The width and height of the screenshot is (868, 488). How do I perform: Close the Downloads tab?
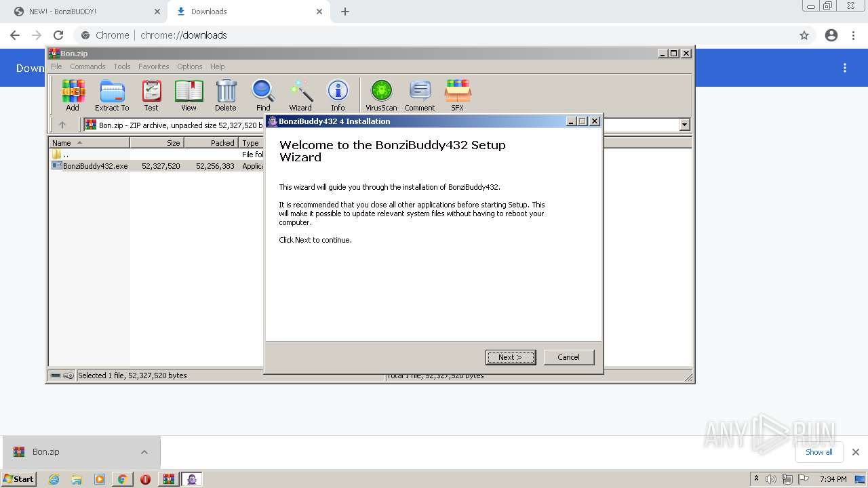pyautogui.click(x=319, y=12)
